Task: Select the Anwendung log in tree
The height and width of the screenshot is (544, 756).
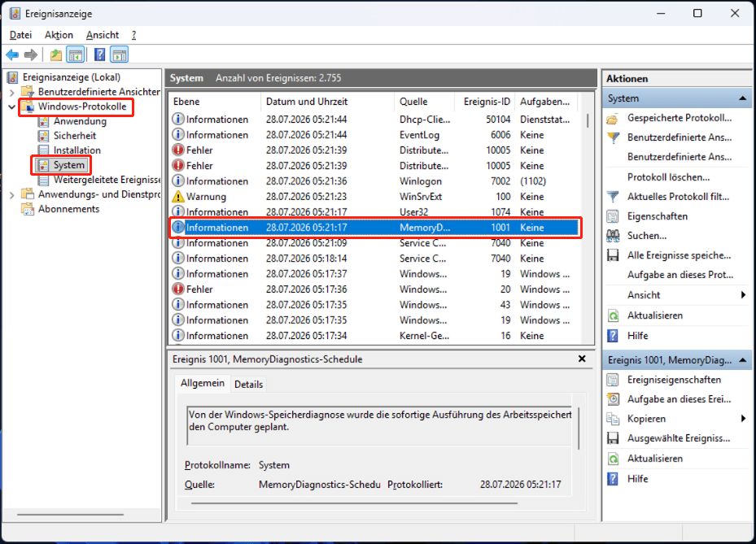Action: click(x=80, y=121)
